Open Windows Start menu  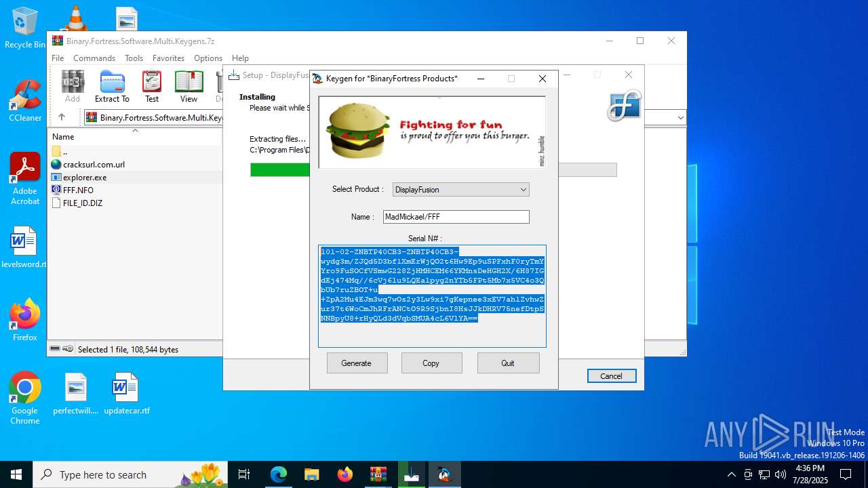[16, 474]
